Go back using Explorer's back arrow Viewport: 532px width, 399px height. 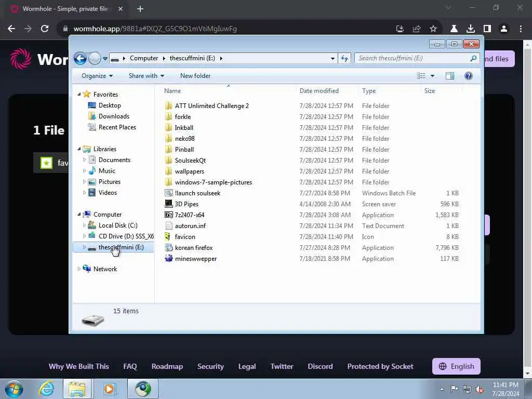point(80,58)
